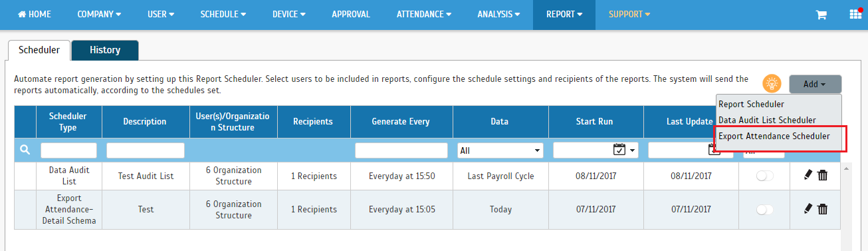The image size is (868, 251).
Task: Select '6 Organization Structure' in Test row
Action: click(233, 210)
